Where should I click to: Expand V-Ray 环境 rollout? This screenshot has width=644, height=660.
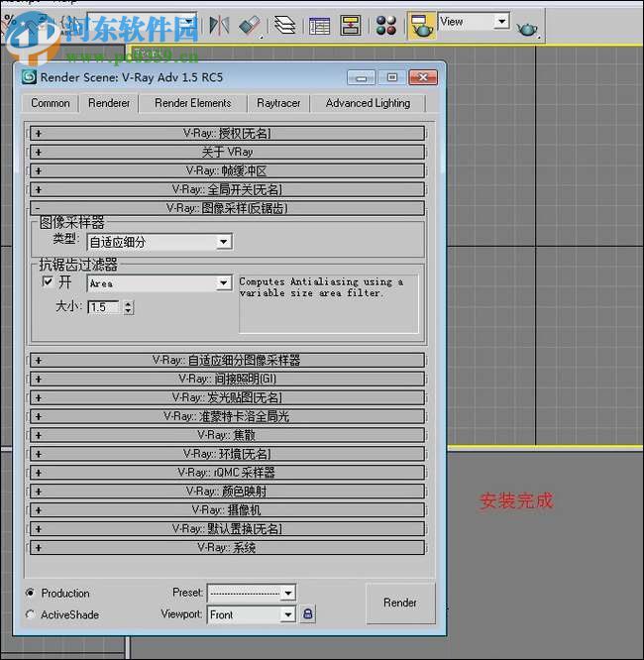pos(227,454)
